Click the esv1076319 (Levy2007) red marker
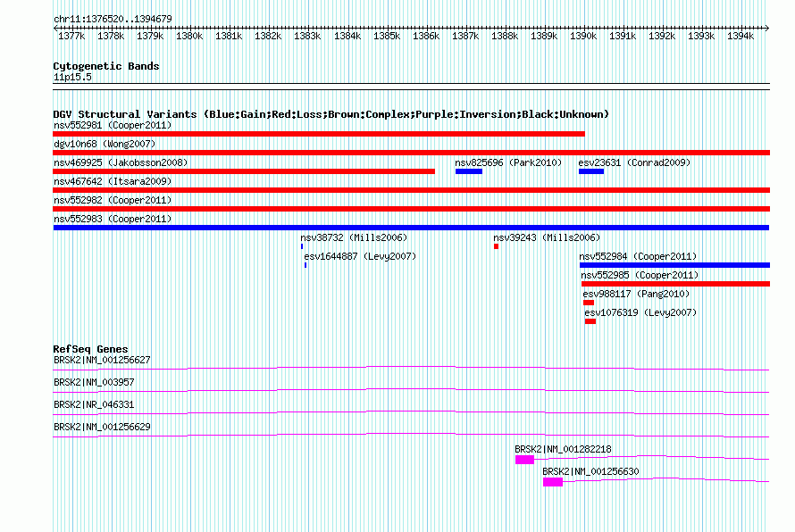795x532 pixels. (x=590, y=321)
